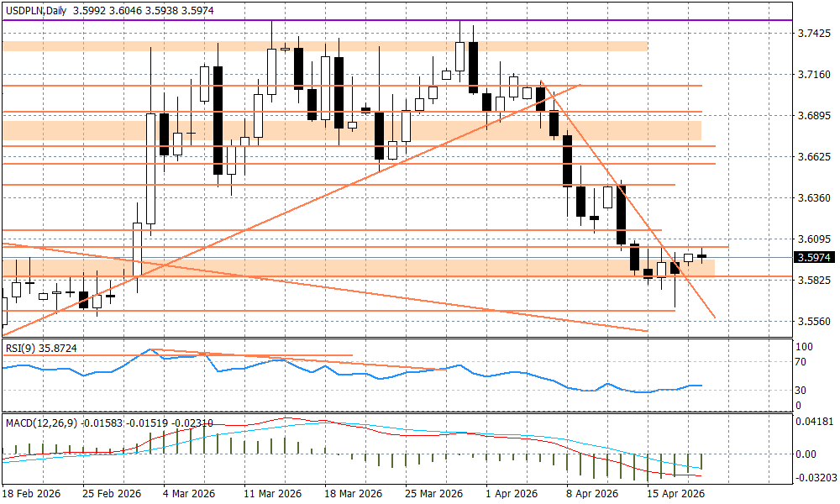Screen dimensions: 840x504
Task: Select the current price tag 3.5974
Action: point(815,258)
